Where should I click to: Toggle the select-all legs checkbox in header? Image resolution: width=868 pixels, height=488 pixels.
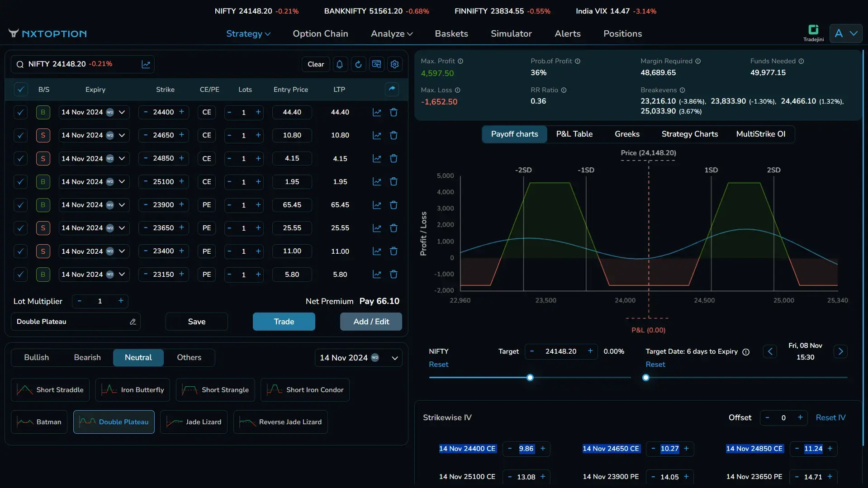(20, 90)
